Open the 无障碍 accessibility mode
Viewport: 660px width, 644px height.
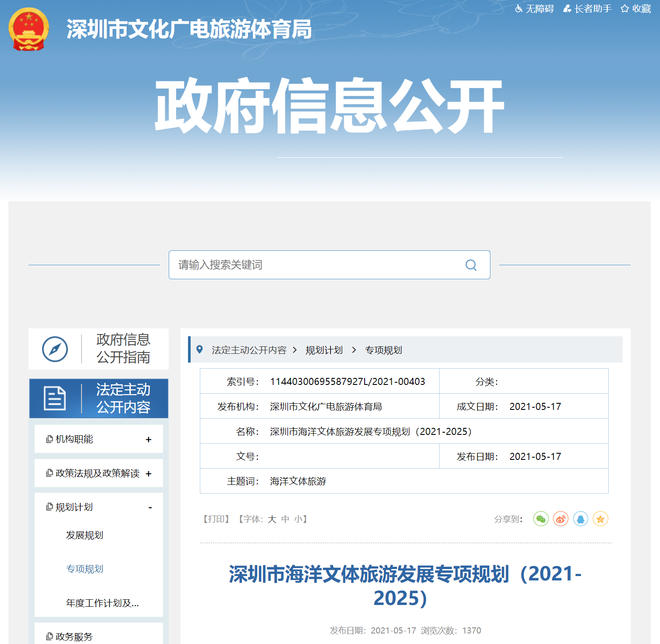point(535,9)
